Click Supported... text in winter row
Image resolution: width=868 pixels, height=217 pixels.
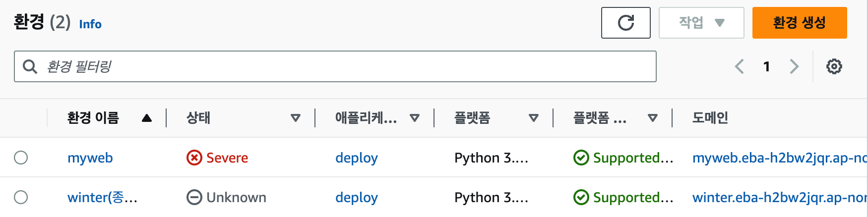click(x=633, y=198)
